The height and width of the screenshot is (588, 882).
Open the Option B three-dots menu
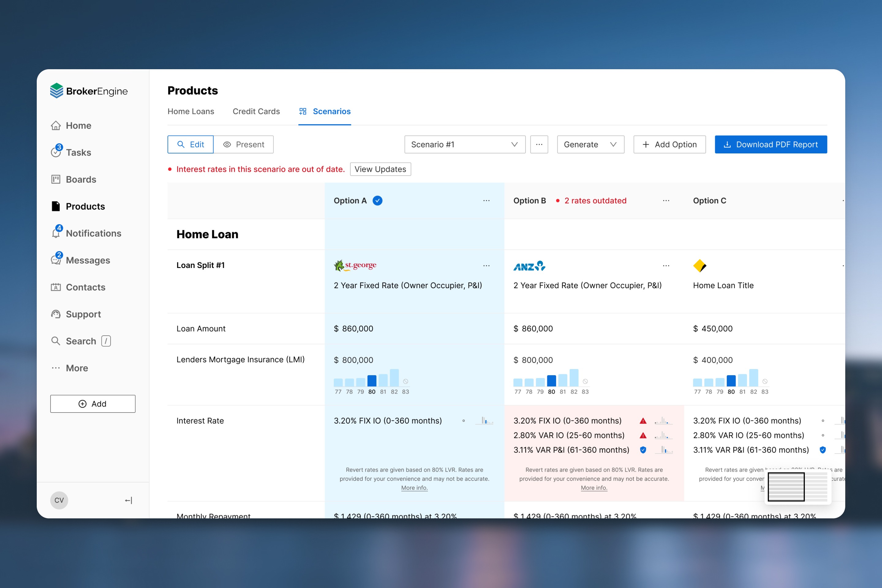[665, 201]
